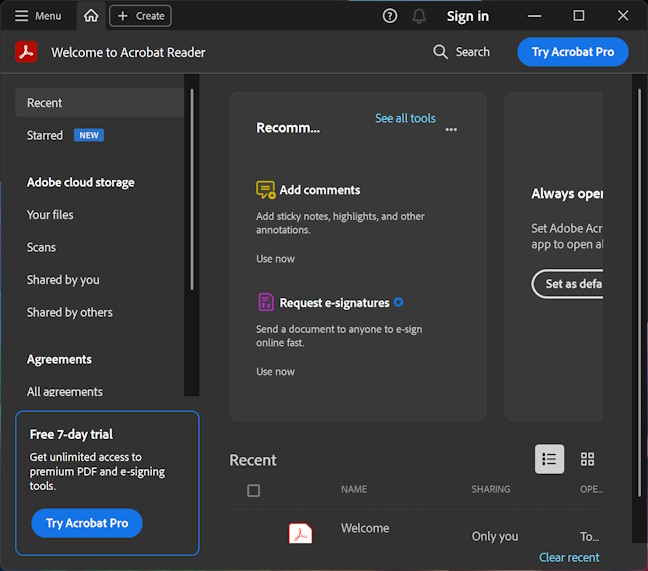Open the hamburger Menu
The width and height of the screenshot is (648, 571).
point(38,16)
